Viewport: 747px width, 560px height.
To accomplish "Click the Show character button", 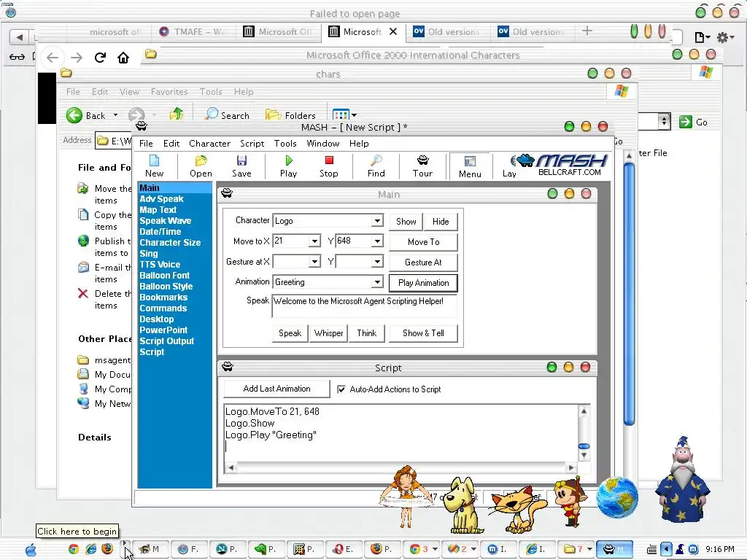I will click(406, 222).
